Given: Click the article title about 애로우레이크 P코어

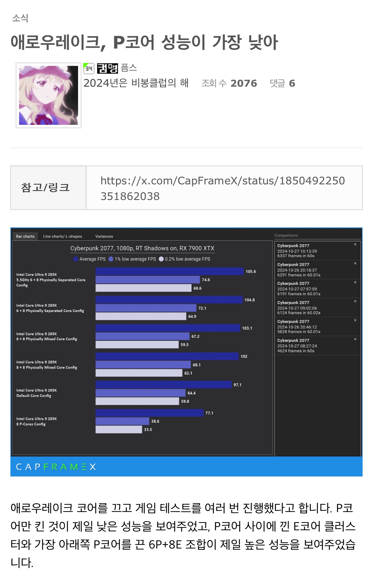Looking at the screenshot, I should [144, 42].
